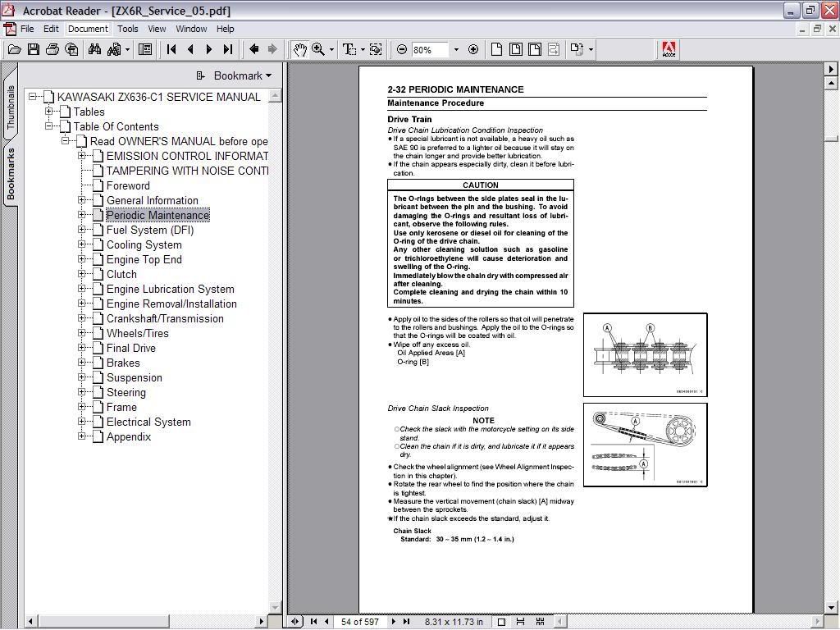Toggle continuous page layout in status bar

[518, 622]
